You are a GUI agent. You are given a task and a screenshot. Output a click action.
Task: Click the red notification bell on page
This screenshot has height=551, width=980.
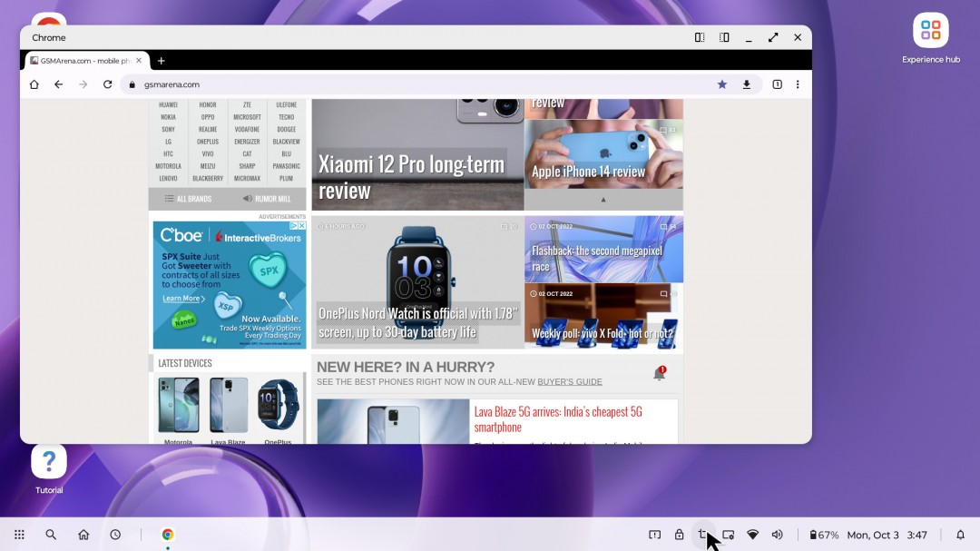tap(659, 373)
